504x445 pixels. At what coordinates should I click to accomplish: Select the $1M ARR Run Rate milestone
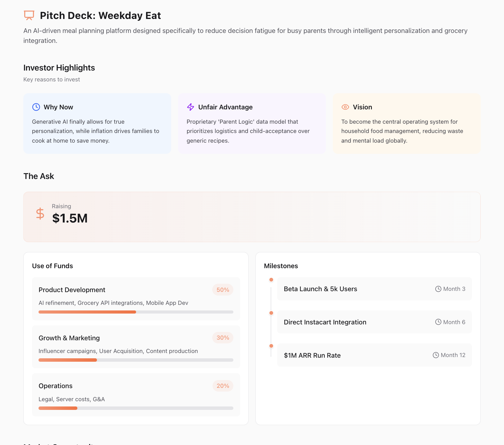coord(312,356)
